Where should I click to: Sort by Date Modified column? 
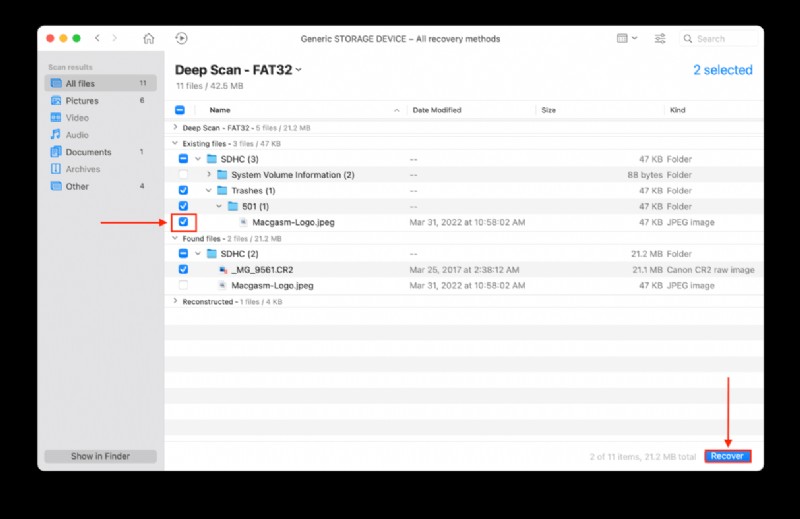[x=437, y=110]
